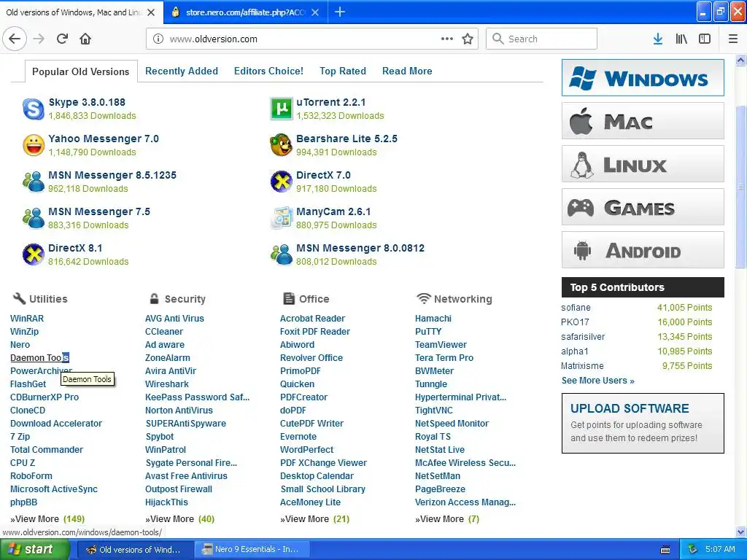This screenshot has height=560, width=747.
Task: Reload the page with the refresh icon
Action: 62,39
